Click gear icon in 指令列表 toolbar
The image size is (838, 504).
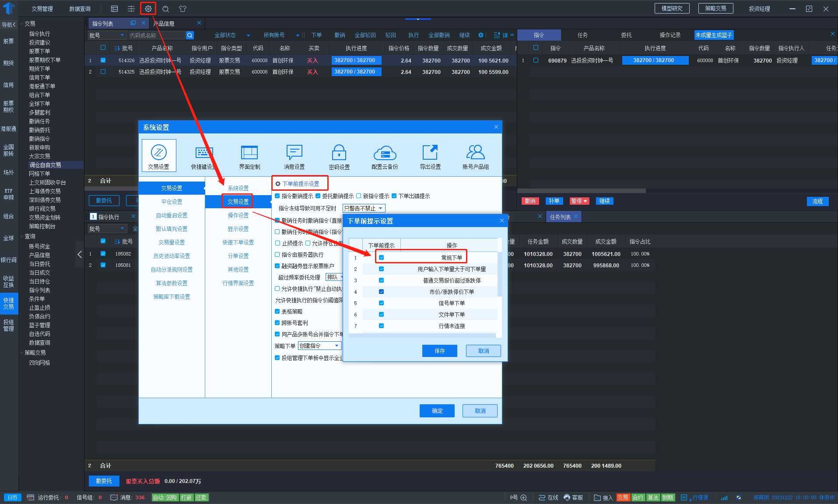point(481,35)
